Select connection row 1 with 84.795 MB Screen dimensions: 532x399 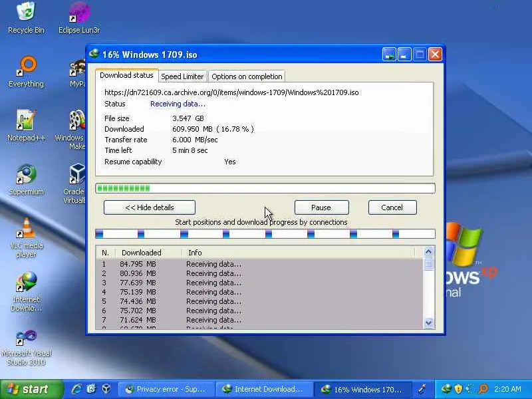[259, 264]
